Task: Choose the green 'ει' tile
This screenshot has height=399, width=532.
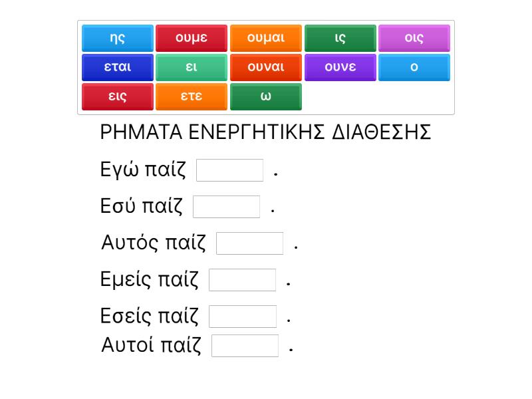Action: coord(192,67)
